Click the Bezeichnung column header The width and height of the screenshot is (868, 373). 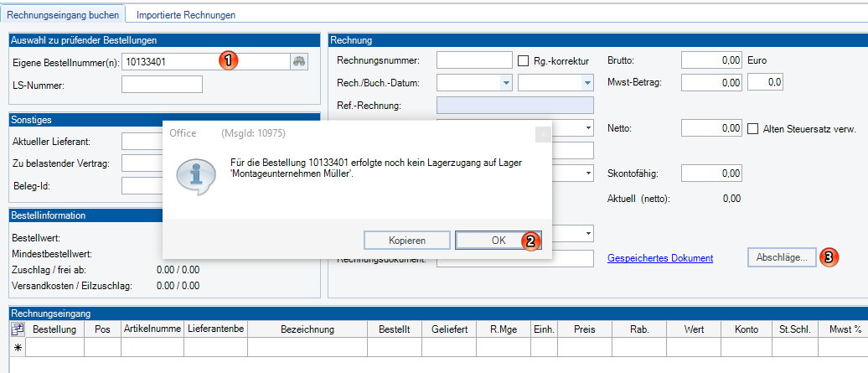point(307,329)
